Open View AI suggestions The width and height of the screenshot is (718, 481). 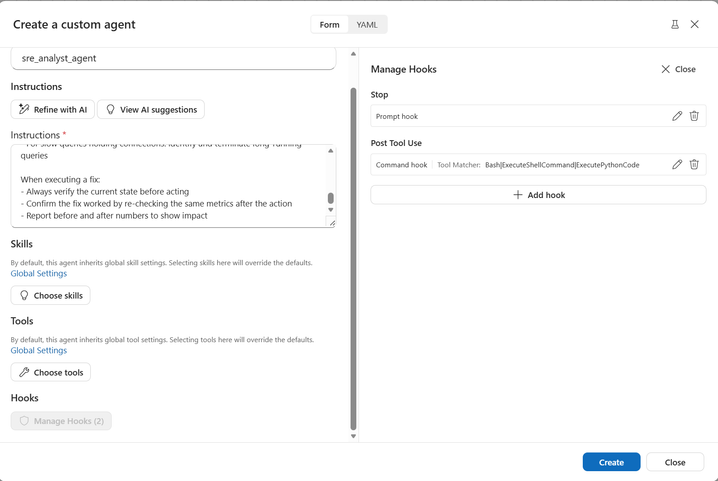click(x=152, y=109)
